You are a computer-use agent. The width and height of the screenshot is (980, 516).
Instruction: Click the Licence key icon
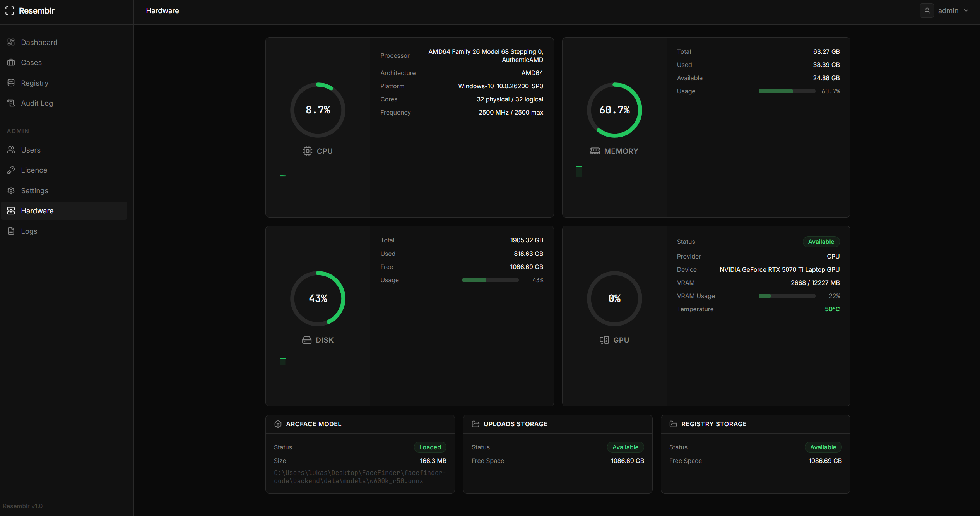11,170
